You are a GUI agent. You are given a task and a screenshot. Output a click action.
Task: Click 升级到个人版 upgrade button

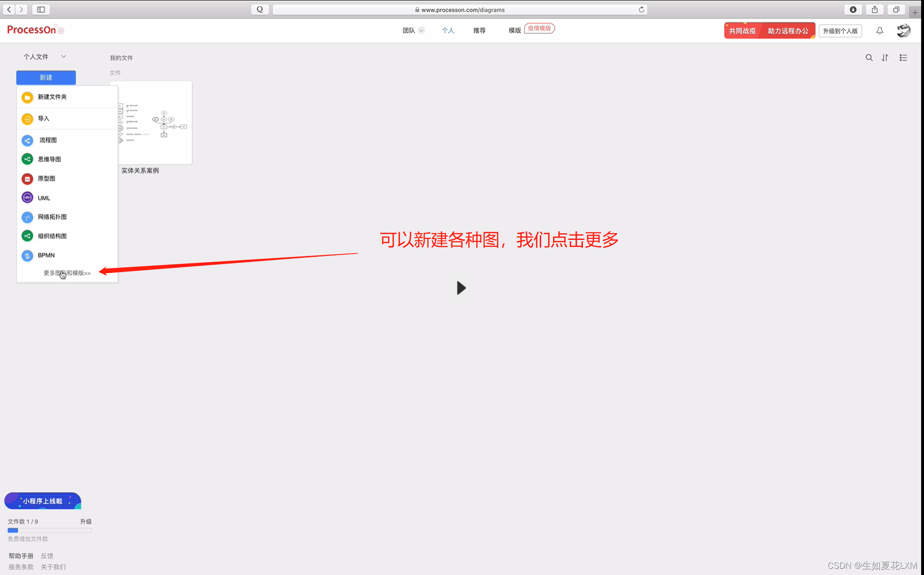(840, 31)
